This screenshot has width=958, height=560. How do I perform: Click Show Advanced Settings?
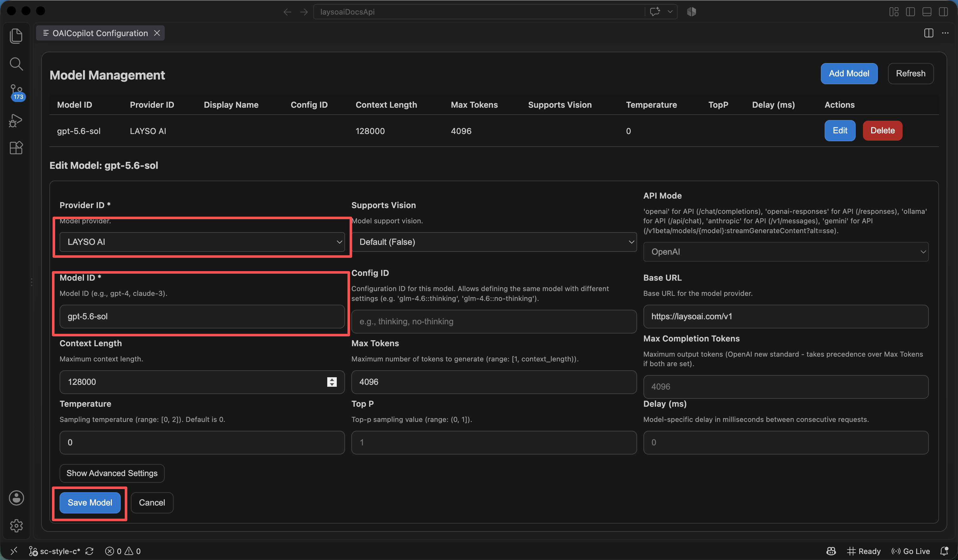[112, 473]
